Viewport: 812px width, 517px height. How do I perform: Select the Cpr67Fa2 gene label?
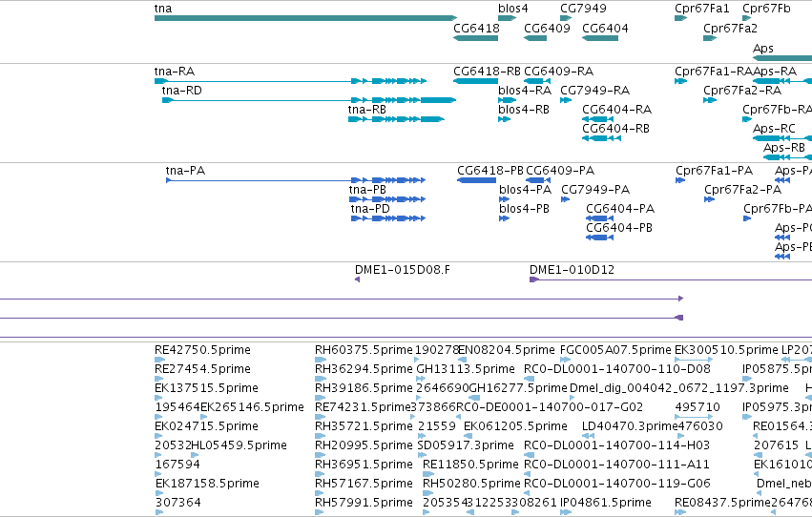click(730, 29)
